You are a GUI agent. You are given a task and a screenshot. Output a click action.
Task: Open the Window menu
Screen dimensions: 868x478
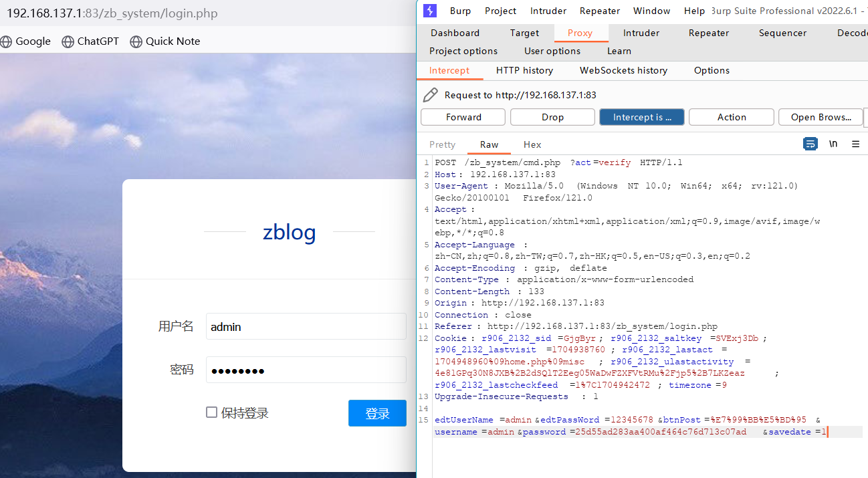coord(652,11)
